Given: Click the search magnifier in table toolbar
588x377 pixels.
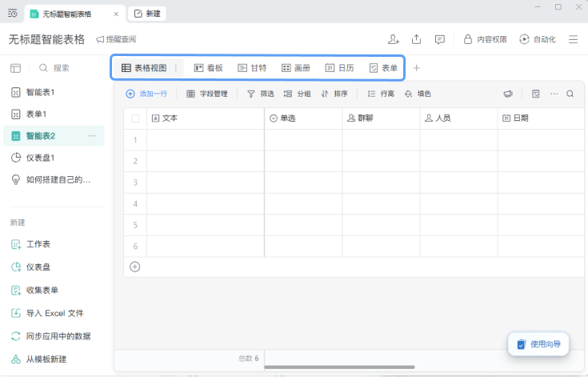Looking at the screenshot, I should [570, 94].
